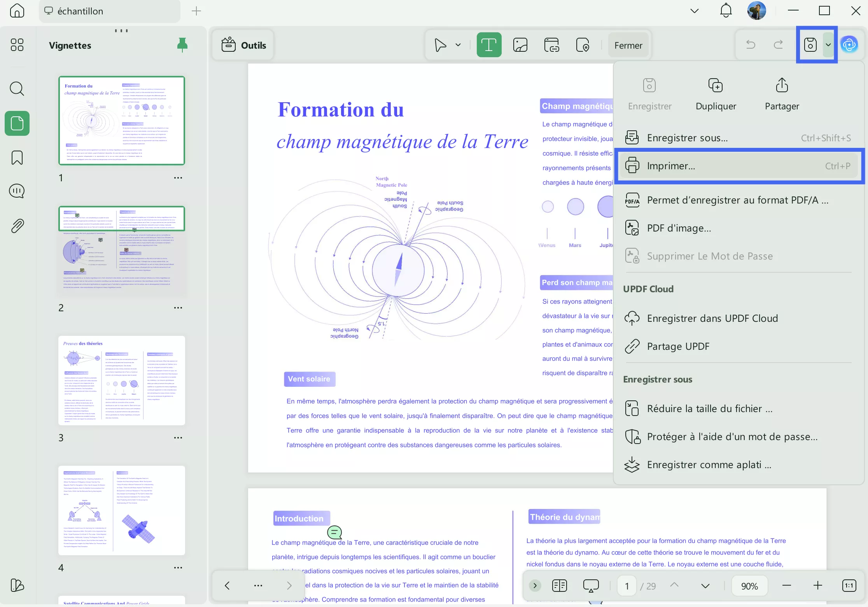This screenshot has height=607, width=868.
Task: Open the search panel in the sidebar
Action: point(17,89)
